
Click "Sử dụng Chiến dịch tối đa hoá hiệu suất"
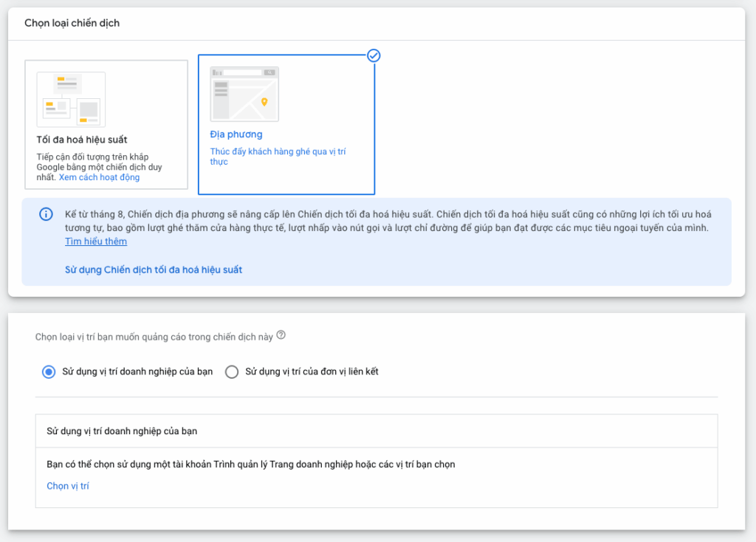click(154, 270)
